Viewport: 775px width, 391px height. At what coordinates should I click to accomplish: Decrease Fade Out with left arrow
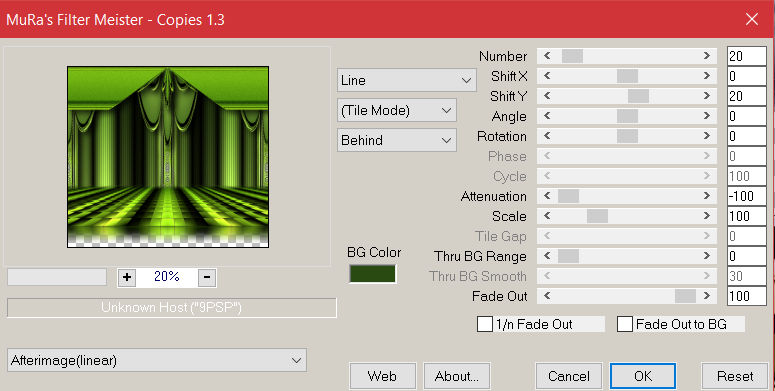click(547, 296)
